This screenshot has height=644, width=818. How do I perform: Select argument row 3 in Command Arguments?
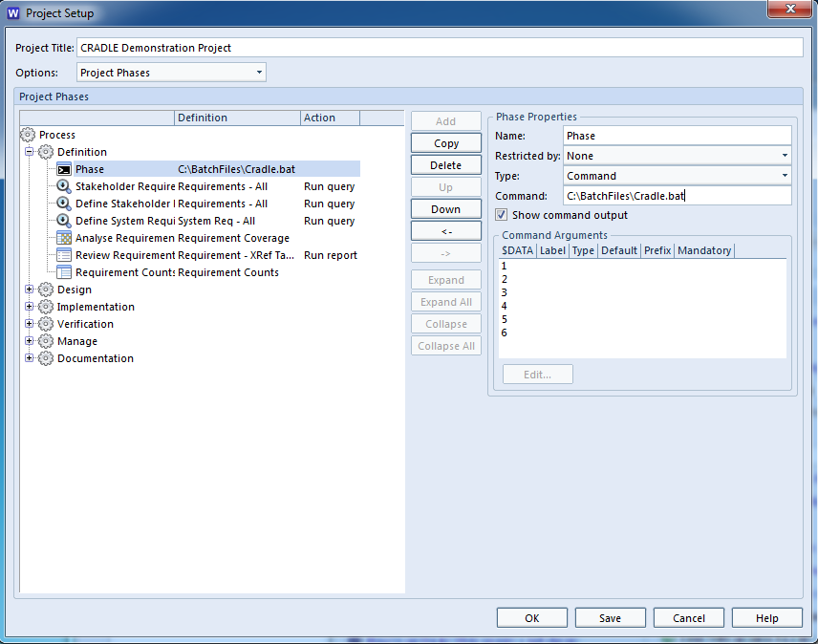[642, 292]
